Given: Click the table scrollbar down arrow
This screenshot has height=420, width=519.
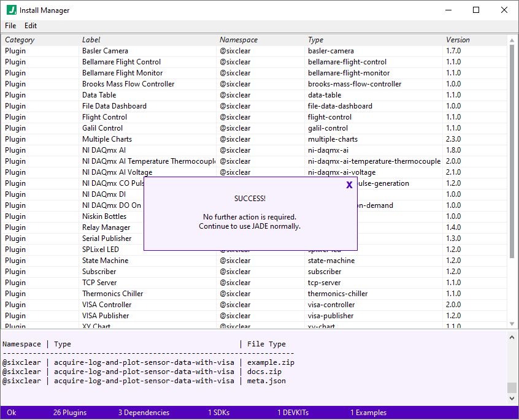Looking at the screenshot, I should point(512,324).
